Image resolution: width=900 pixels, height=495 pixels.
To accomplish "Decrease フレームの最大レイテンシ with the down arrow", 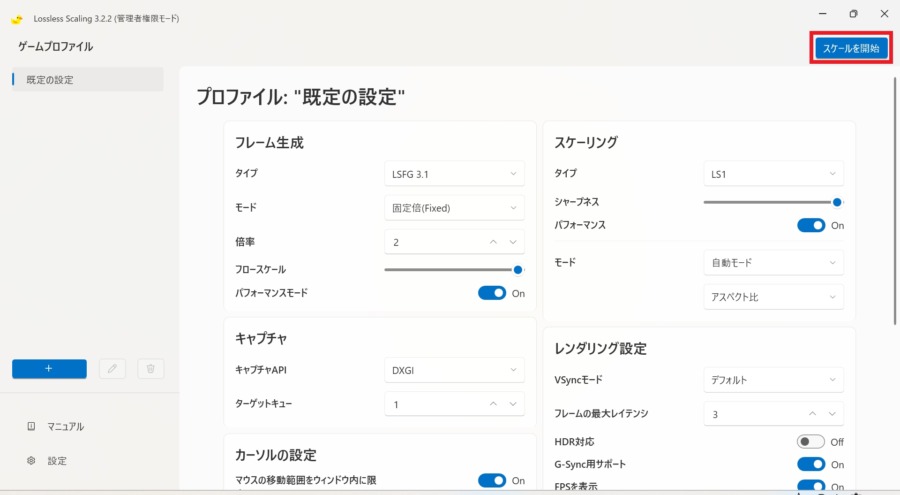I will pos(833,413).
